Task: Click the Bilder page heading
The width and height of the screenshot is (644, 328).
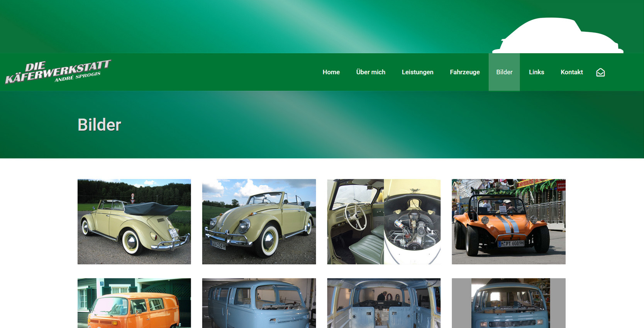Action: point(99,125)
